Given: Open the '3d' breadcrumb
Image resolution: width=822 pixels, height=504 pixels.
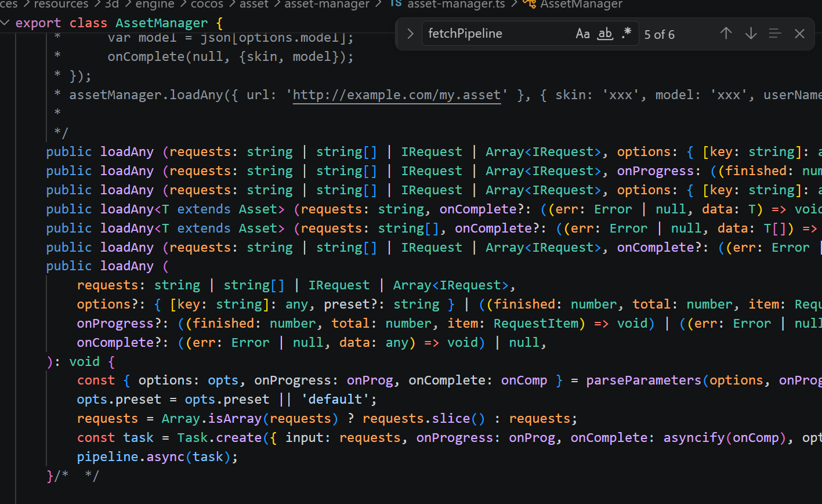Looking at the screenshot, I should click(111, 4).
